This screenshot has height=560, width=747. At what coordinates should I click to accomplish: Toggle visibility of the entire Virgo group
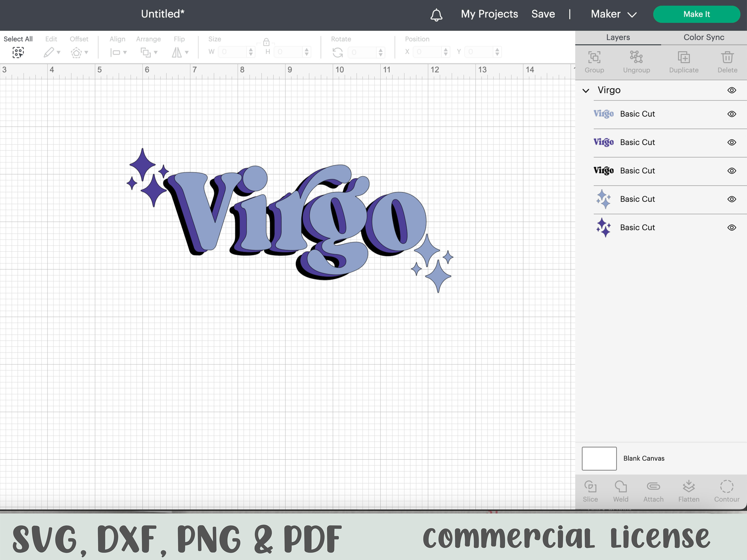(x=732, y=90)
